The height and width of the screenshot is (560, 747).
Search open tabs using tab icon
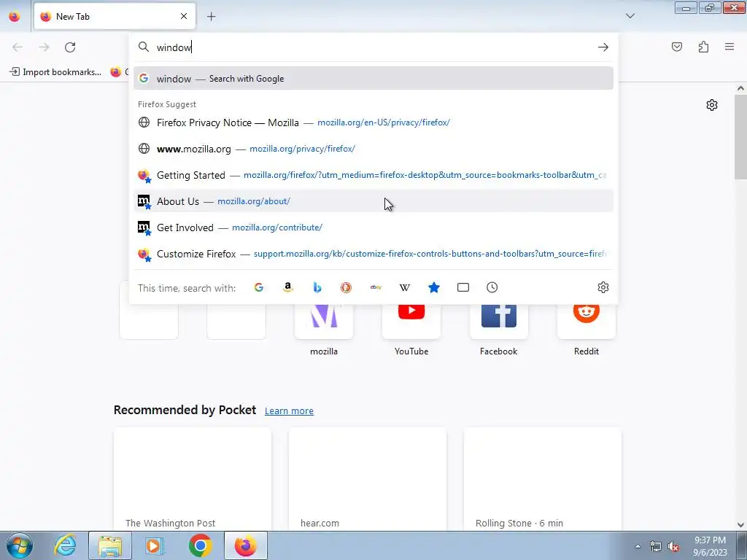pyautogui.click(x=463, y=287)
